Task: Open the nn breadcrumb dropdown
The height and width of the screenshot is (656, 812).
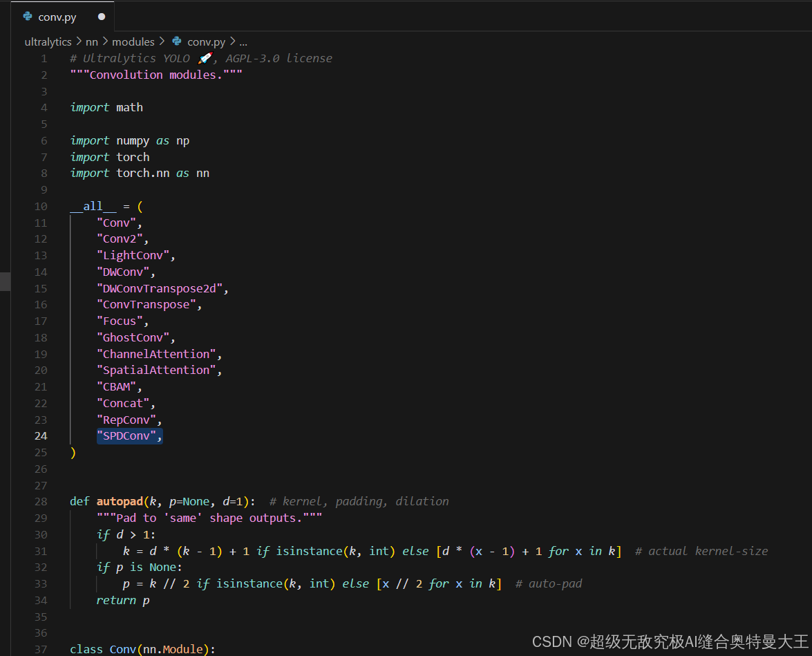Action: click(x=91, y=41)
